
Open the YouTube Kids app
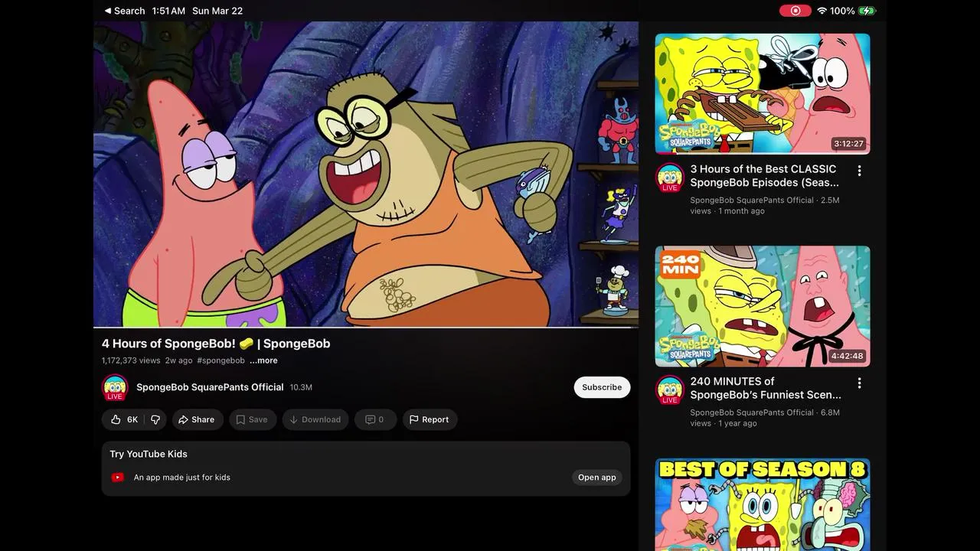596,478
